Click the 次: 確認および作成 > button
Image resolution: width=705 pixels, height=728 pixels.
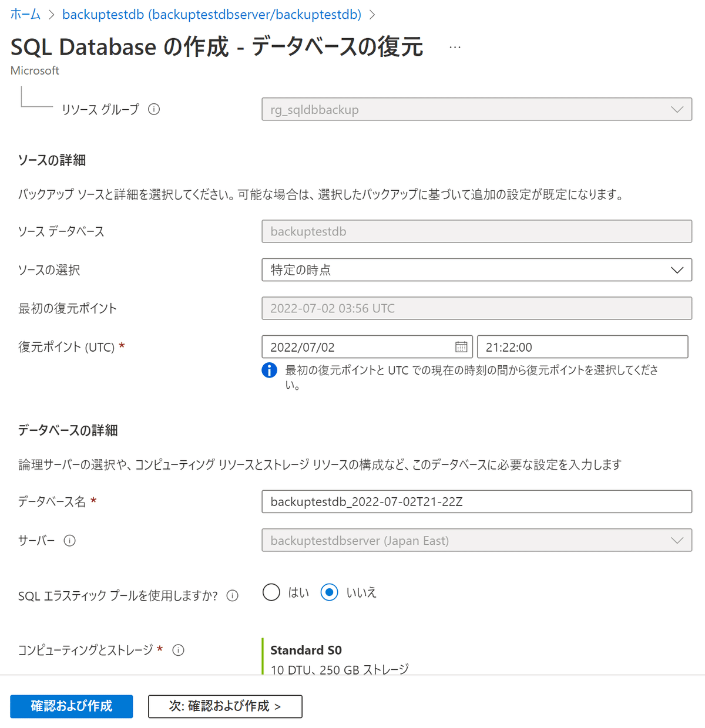[225, 706]
